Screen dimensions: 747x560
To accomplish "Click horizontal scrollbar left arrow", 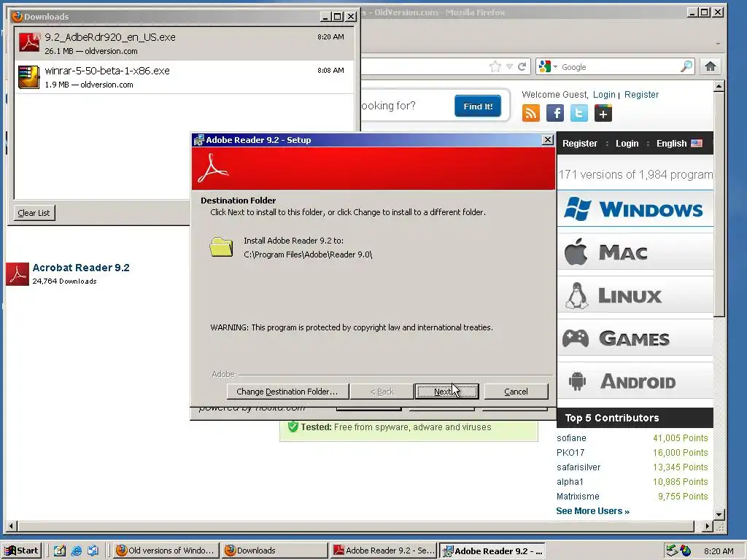I will 12,526.
